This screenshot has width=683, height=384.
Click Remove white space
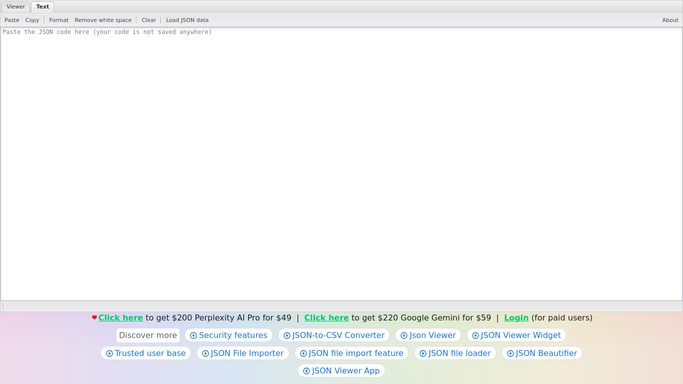[x=103, y=20]
